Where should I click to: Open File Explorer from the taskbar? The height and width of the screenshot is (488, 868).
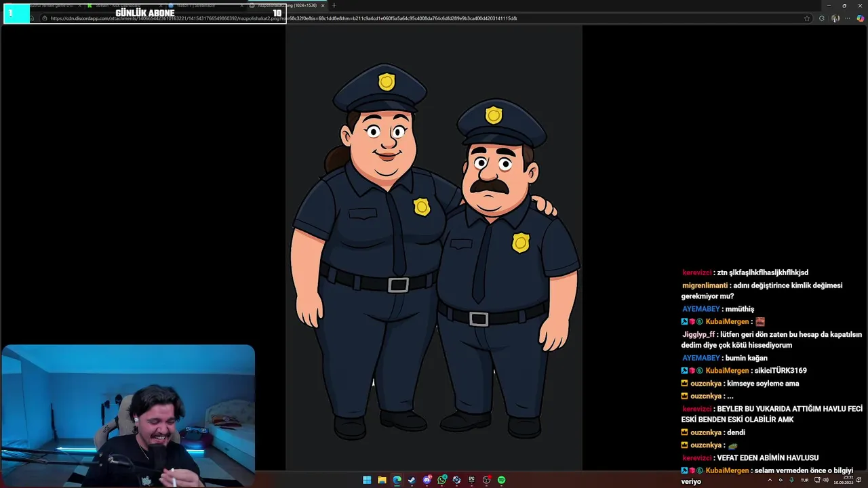(x=382, y=480)
